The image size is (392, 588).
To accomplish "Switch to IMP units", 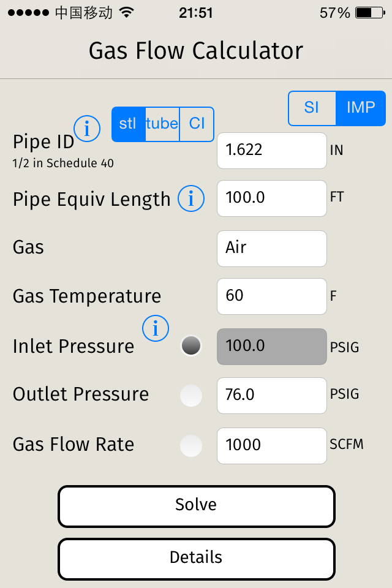I will (x=361, y=108).
